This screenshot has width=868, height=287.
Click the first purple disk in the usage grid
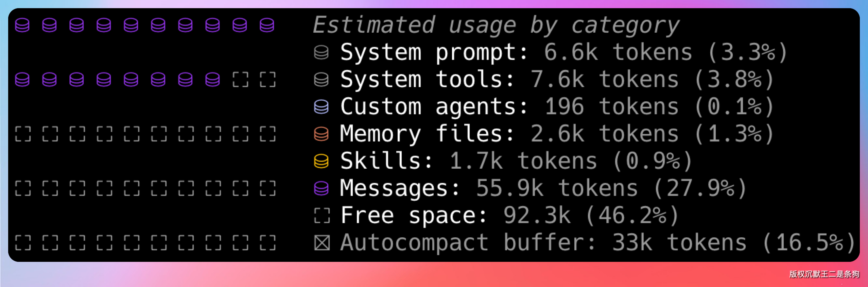(x=22, y=25)
